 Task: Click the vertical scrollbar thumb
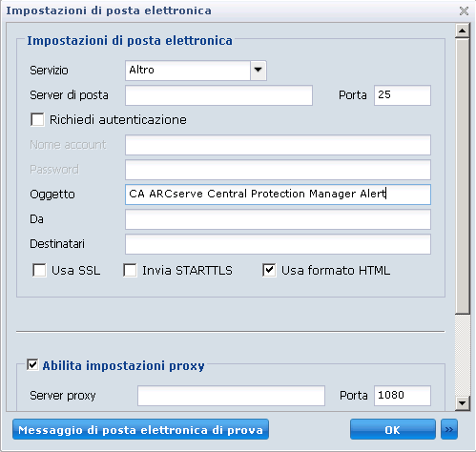point(463,176)
